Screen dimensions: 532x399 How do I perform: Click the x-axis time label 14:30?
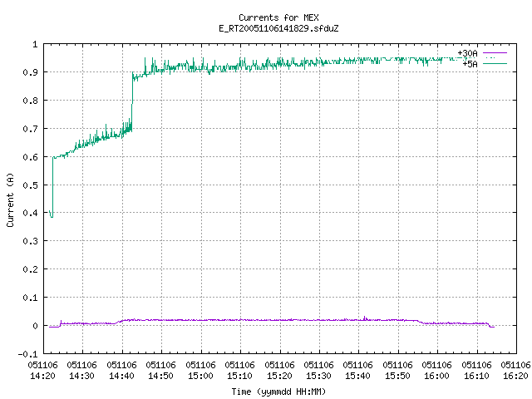pos(82,376)
